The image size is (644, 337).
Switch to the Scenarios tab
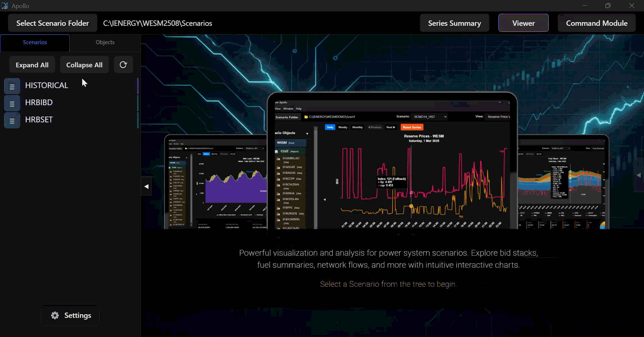click(x=35, y=43)
